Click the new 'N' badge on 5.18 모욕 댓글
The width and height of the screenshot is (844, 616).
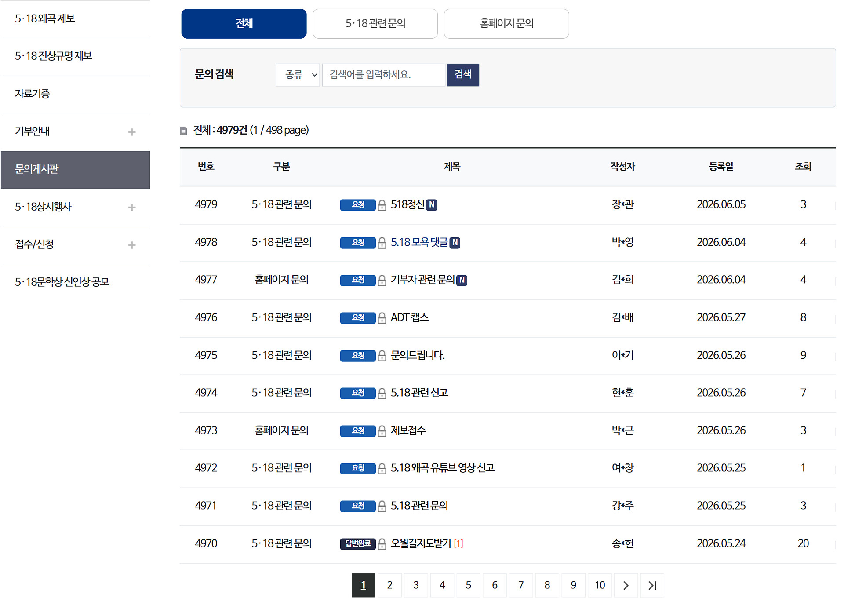point(455,243)
